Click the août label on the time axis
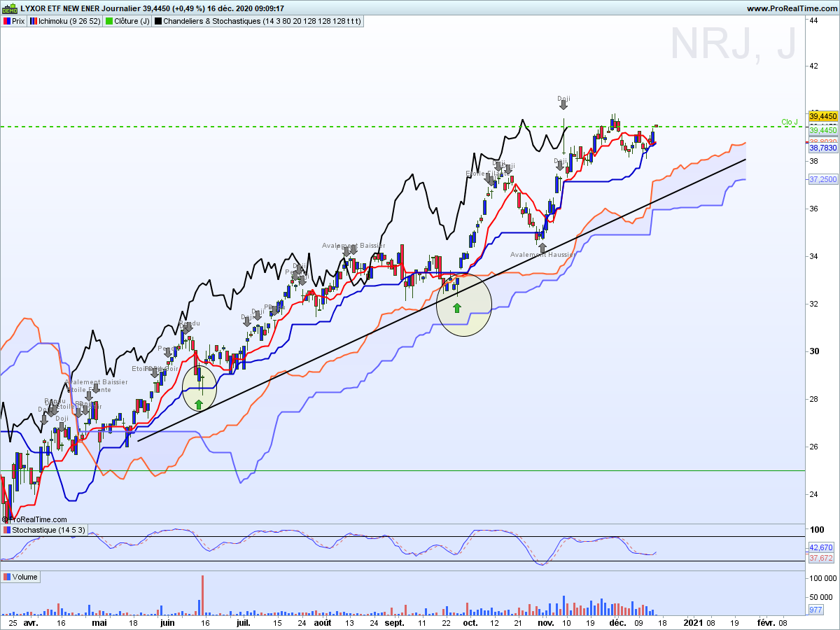The height and width of the screenshot is (630, 840). click(322, 622)
